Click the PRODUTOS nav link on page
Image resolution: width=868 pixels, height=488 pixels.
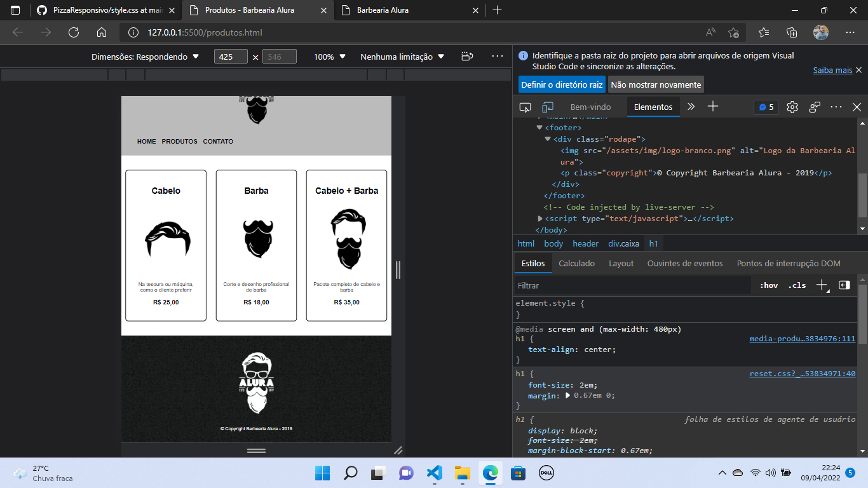[180, 141]
